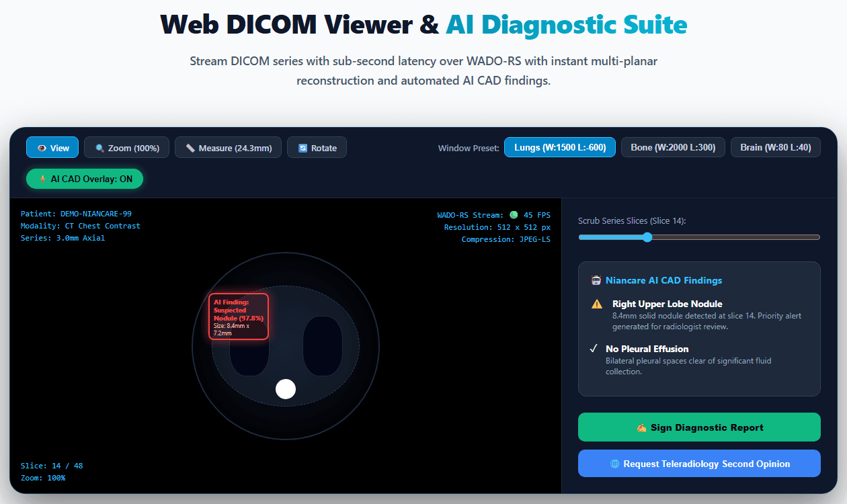Choose the Measure (24.3mm) tool
The image size is (847, 504).
(x=229, y=148)
